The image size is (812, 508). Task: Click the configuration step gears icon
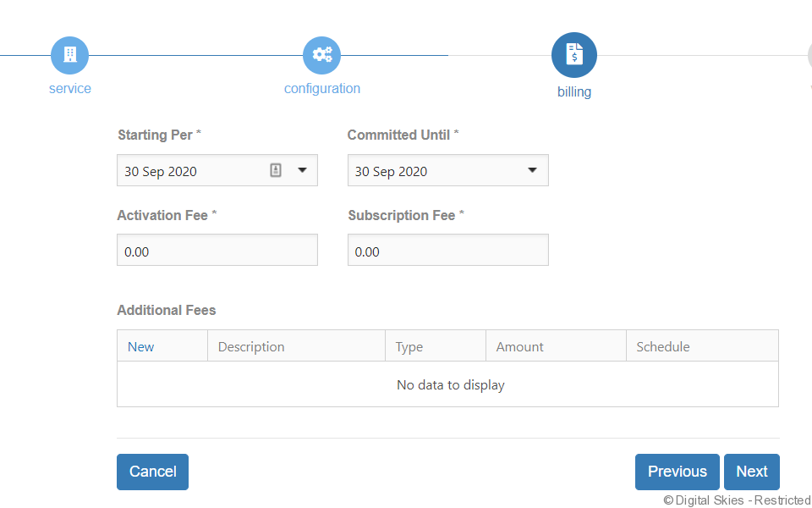322,55
